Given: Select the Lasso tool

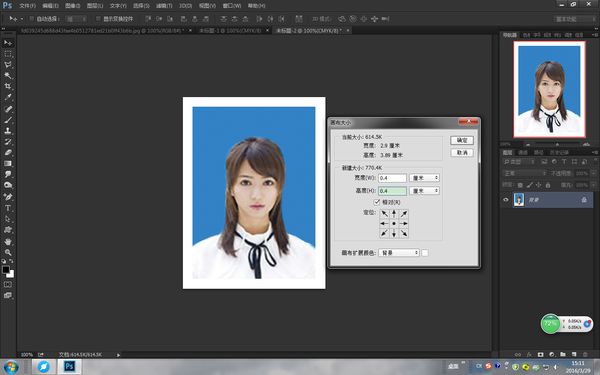Looking at the screenshot, I should click(8, 65).
